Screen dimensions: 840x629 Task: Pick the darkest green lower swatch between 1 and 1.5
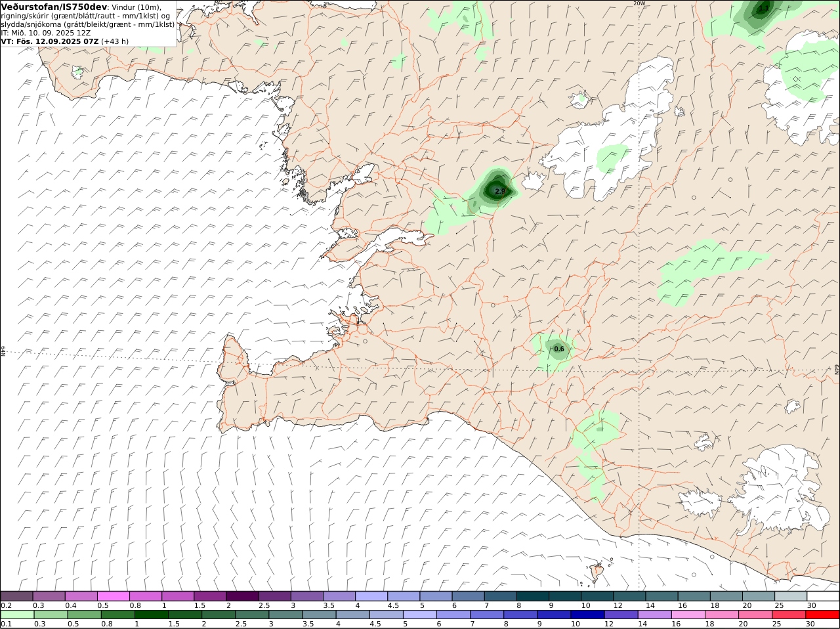152,615
